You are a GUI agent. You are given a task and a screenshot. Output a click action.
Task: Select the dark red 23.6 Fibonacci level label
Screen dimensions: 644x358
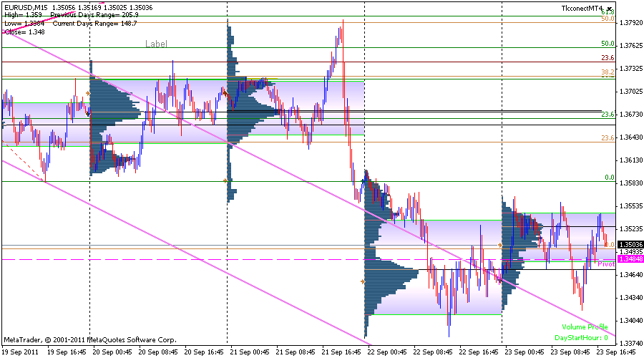coord(608,58)
